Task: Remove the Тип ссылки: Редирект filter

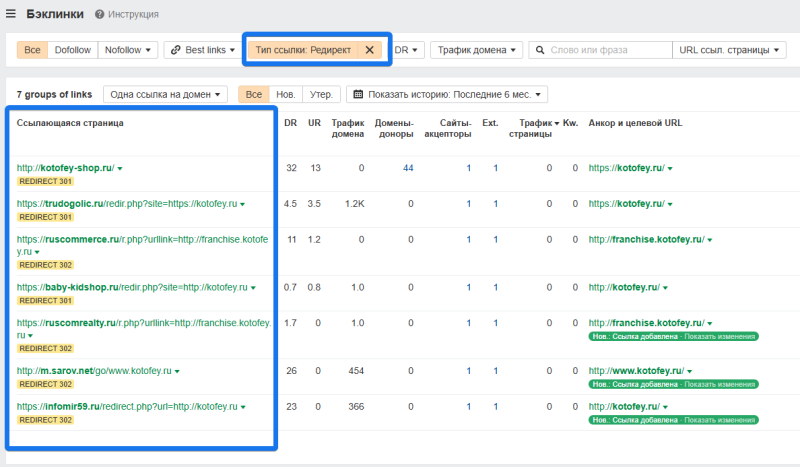Action: point(369,50)
